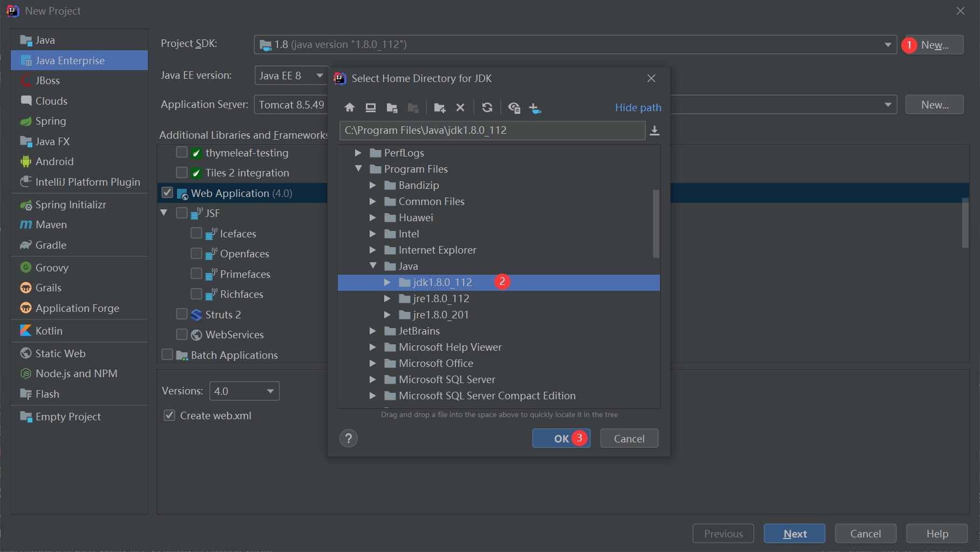
Task: Click the add JDK coffee-cup icon
Action: [535, 107]
